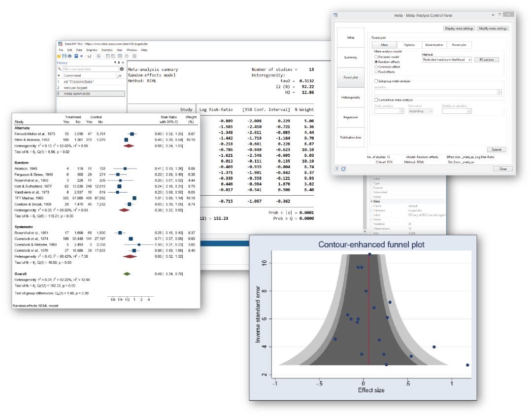Select the Declared model radio button
532x417 pixels.
[376, 57]
